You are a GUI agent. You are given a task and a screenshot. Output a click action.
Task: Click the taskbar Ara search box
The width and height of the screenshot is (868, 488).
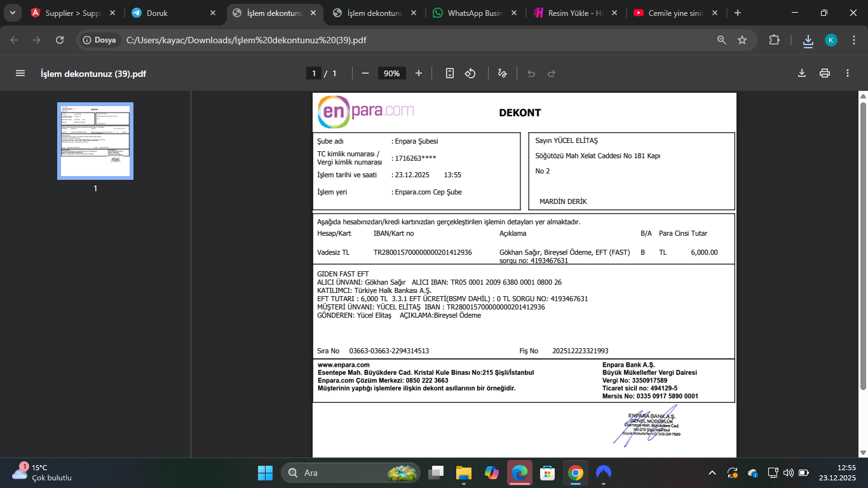pos(351,473)
